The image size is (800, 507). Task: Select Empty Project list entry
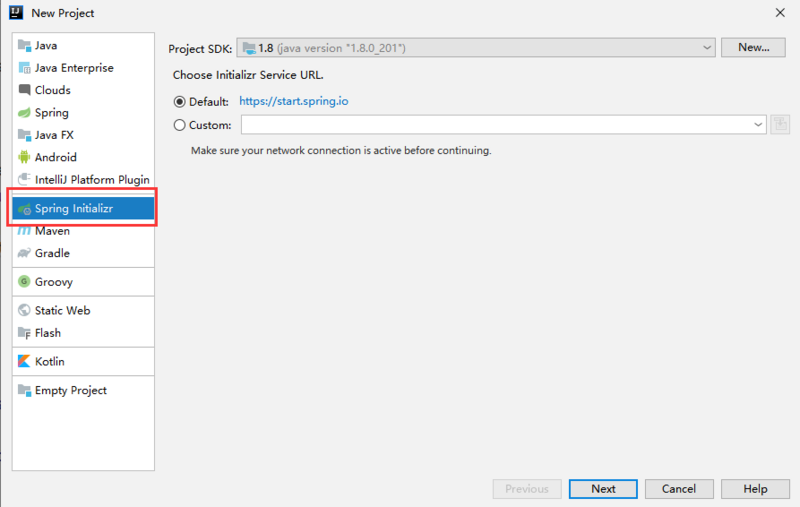[x=83, y=390]
